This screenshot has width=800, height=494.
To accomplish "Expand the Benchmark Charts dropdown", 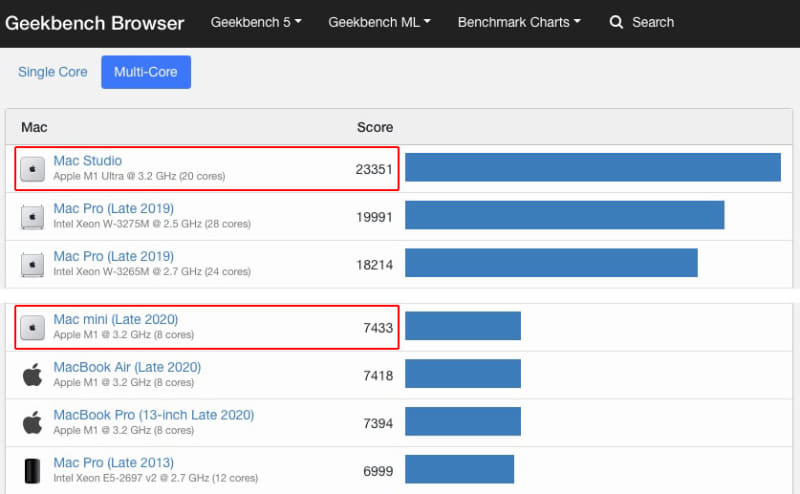I will point(519,22).
